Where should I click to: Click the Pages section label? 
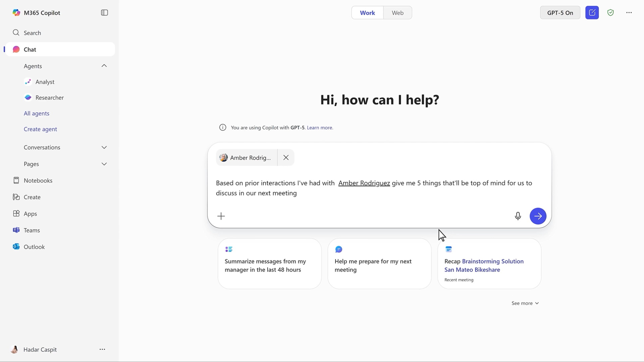[x=31, y=164]
